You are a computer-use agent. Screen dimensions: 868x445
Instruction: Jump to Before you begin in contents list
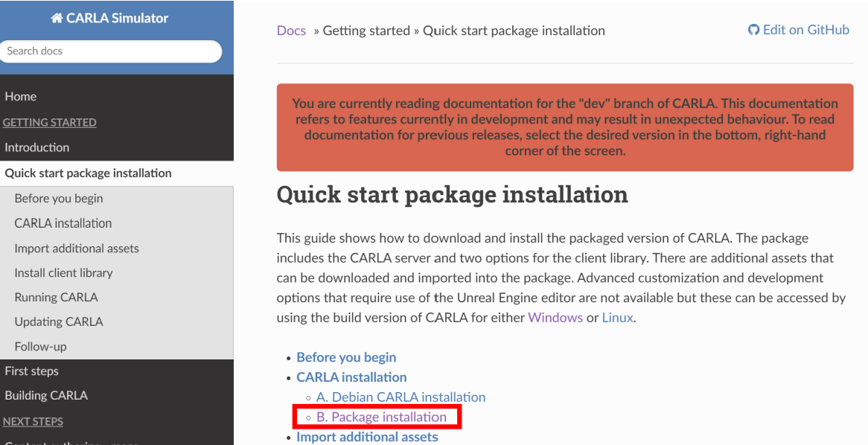pos(347,357)
